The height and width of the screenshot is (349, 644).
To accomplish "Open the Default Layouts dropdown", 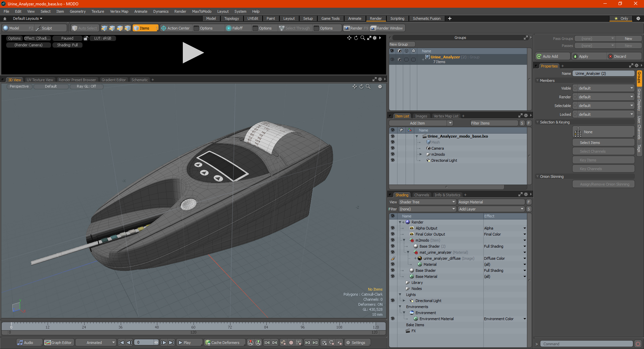I will click(x=28, y=18).
